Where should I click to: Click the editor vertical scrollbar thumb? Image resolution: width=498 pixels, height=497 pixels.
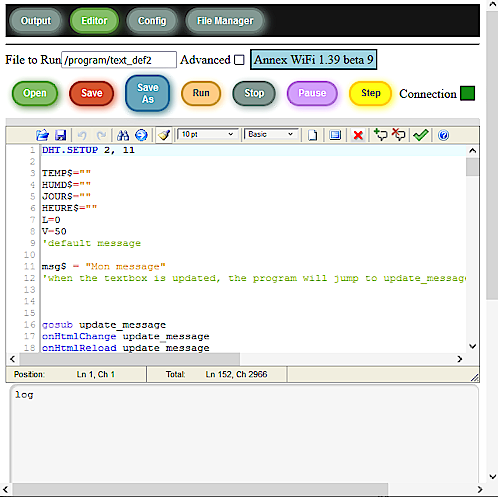point(472,167)
